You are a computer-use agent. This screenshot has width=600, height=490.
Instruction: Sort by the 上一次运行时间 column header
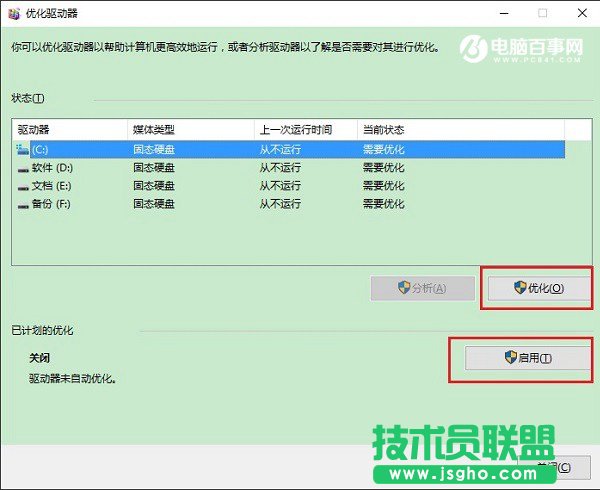coord(306,130)
